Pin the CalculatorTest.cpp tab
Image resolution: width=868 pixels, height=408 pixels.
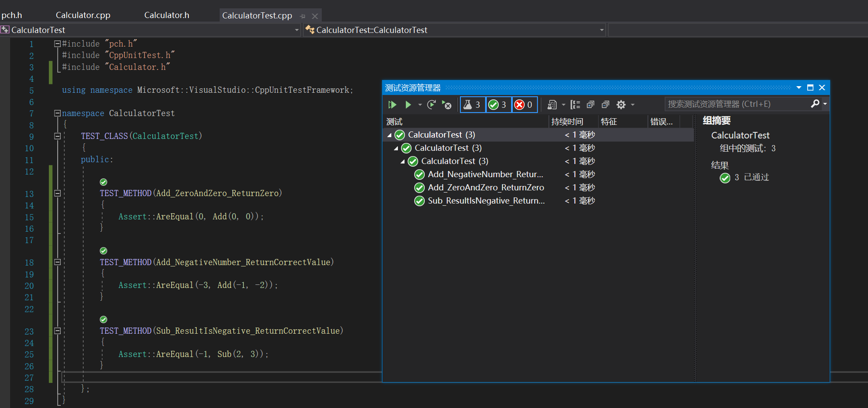(x=302, y=16)
